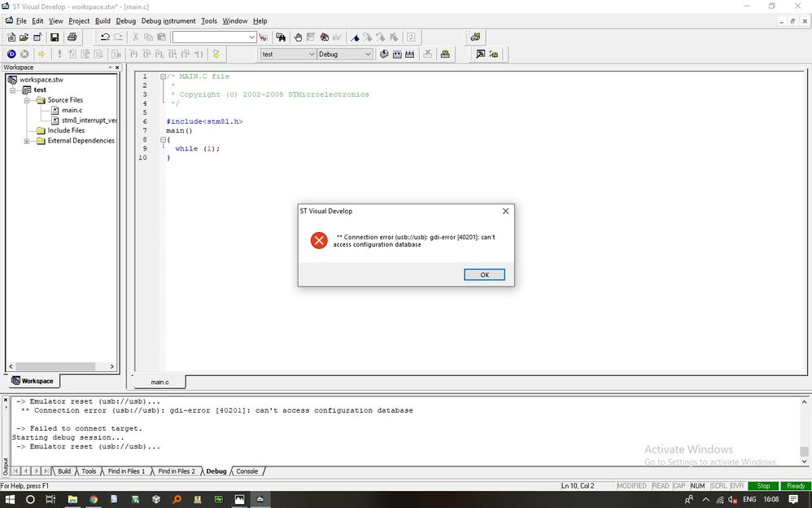The height and width of the screenshot is (508, 812).
Task: Select main.c in the workspace tree
Action: tap(72, 110)
